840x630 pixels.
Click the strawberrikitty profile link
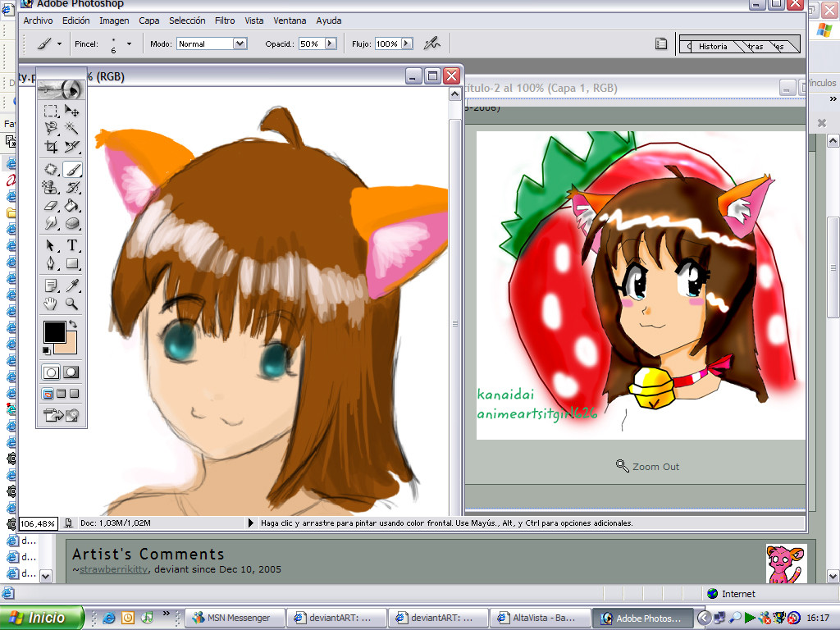point(113,569)
